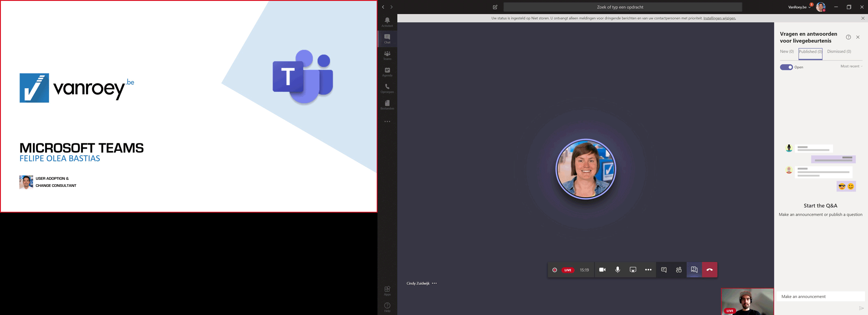The width and height of the screenshot is (868, 315).
Task: Click the Instellingen wijzigen link
Action: 720,18
